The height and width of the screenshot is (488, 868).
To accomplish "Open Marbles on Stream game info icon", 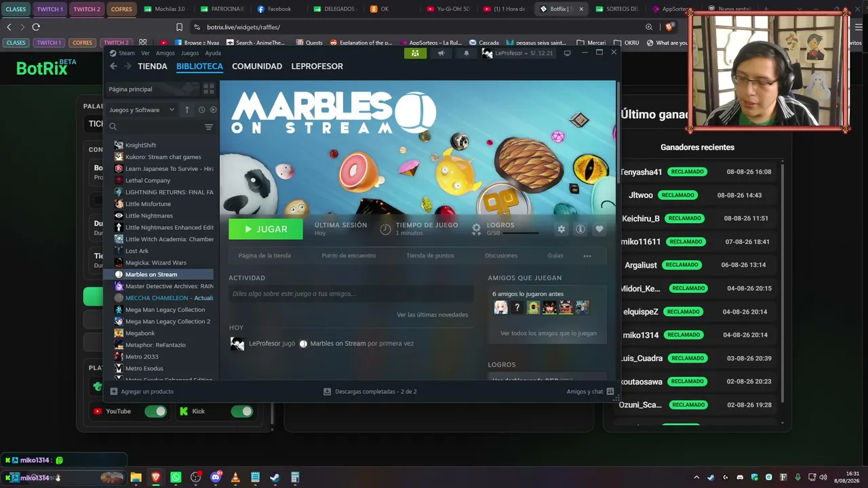I will click(580, 229).
